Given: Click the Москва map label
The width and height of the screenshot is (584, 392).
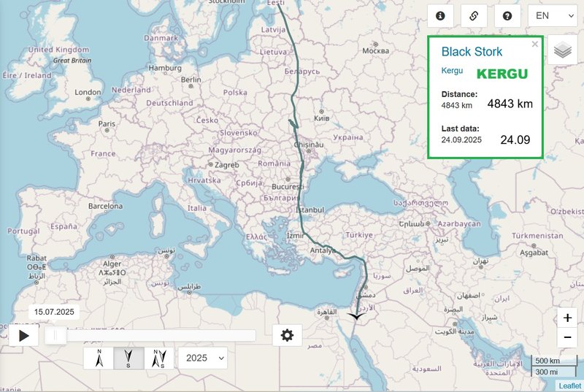Looking at the screenshot, I should (x=376, y=51).
